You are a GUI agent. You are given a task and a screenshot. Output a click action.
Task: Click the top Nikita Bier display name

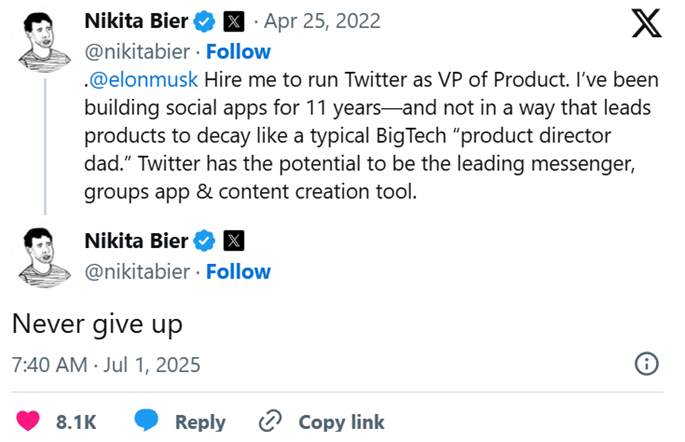coord(137,19)
